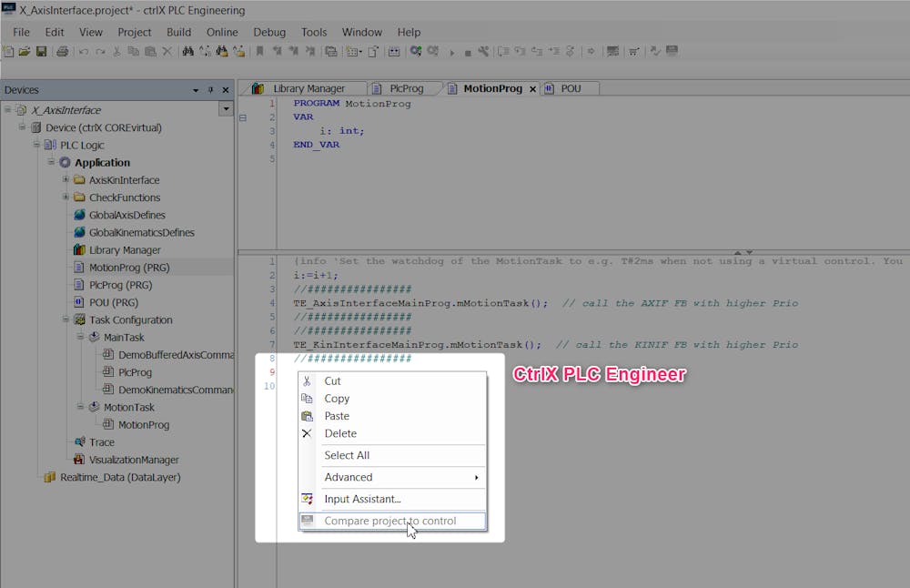Print the document with the Print icon
The image size is (910, 588).
click(x=63, y=52)
